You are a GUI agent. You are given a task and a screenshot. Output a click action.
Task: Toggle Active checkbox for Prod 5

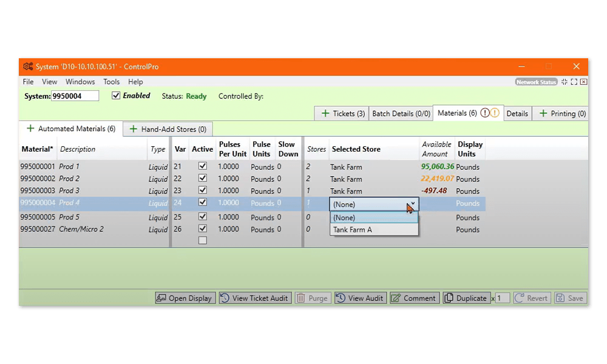click(203, 216)
